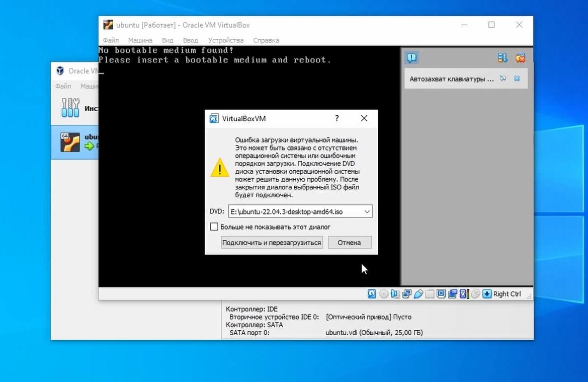Click the greyed shared folders status icon
The width and height of the screenshot is (588, 382).
(430, 294)
